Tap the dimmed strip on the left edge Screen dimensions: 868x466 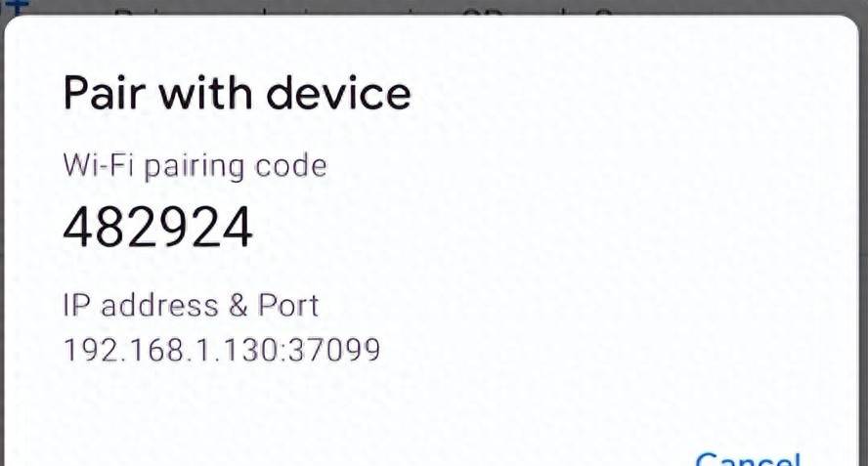[x=2, y=244]
